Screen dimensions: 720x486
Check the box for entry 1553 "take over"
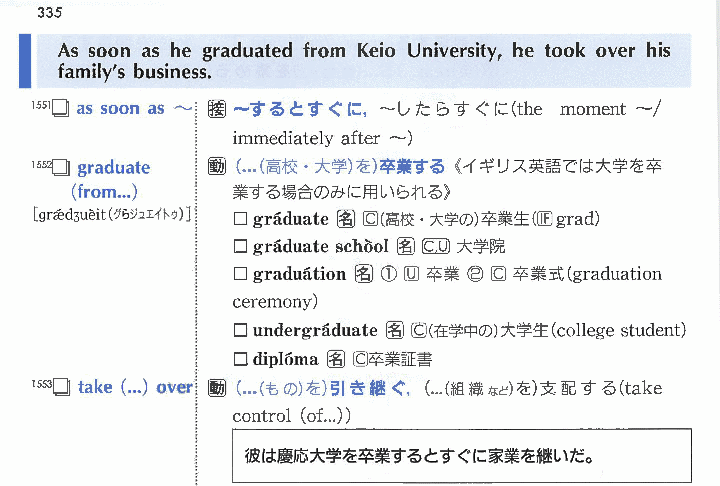pyautogui.click(x=62, y=388)
